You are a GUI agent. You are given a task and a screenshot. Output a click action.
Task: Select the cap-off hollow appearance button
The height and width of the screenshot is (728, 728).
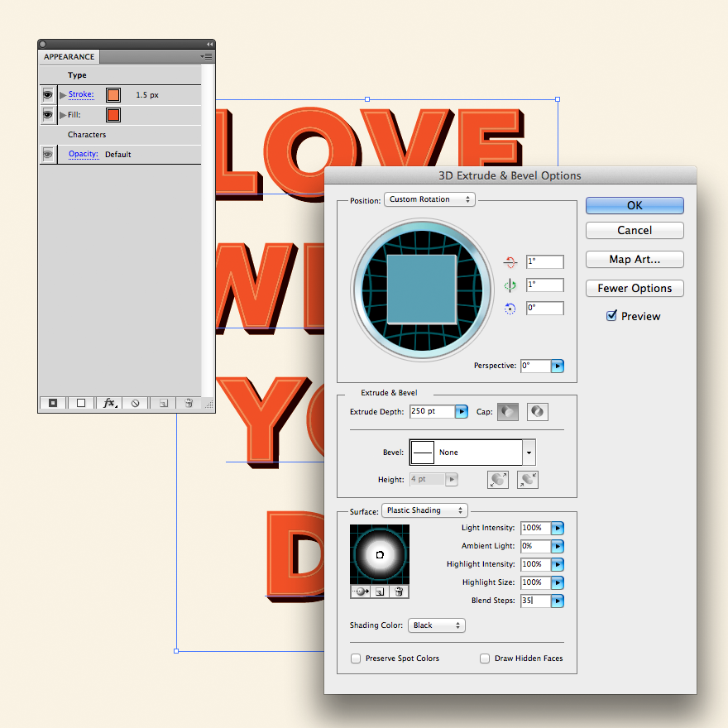[x=537, y=412]
